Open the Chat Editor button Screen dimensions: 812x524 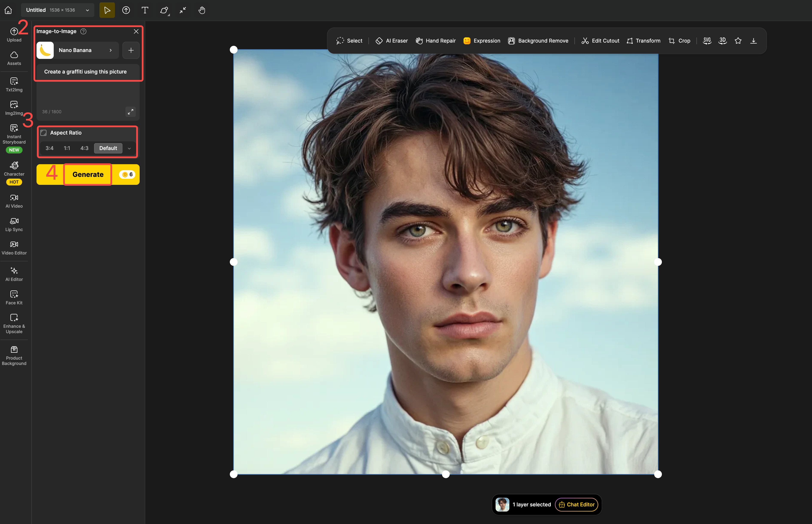[x=577, y=504]
